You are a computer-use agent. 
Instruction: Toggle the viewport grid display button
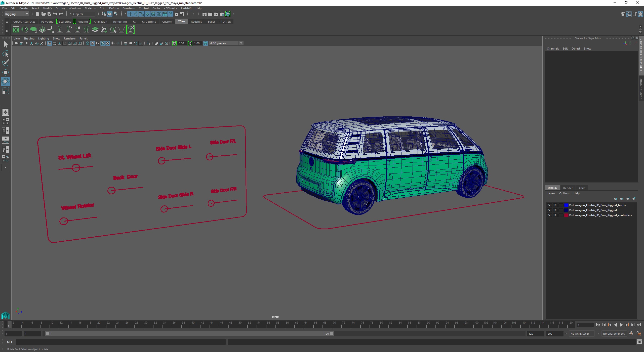coord(50,43)
